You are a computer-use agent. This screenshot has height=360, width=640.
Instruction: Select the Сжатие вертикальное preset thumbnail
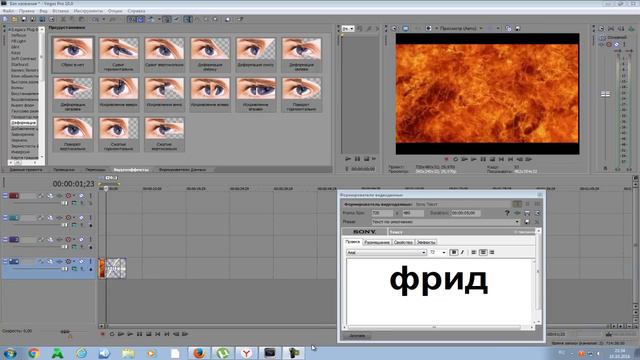pyautogui.click(x=164, y=134)
